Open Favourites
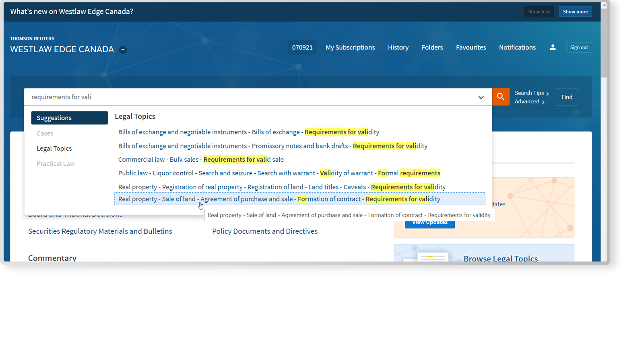Viewport: 644px width, 362px height. click(471, 47)
